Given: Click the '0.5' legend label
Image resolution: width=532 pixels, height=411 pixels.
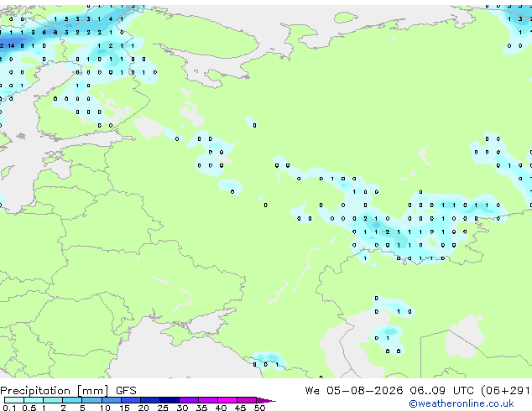Looking at the screenshot, I should (x=29, y=408).
